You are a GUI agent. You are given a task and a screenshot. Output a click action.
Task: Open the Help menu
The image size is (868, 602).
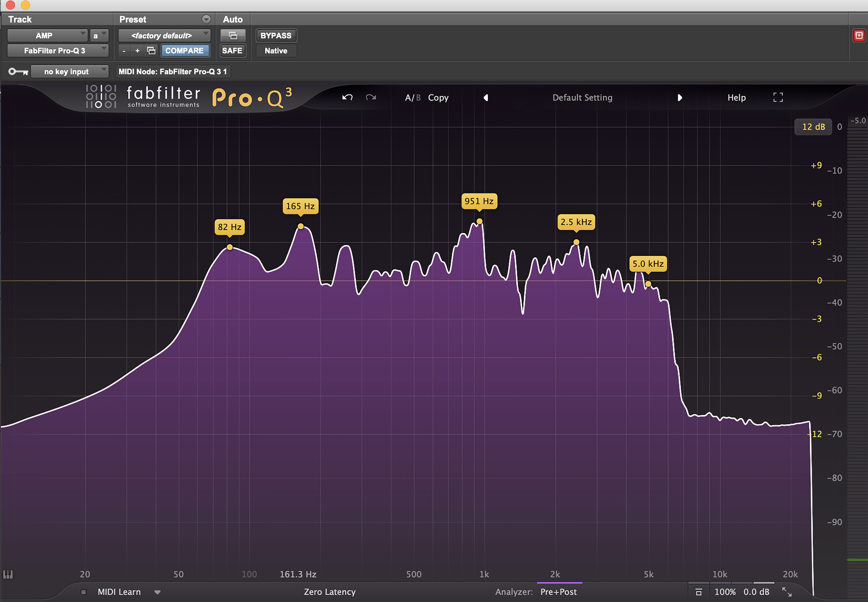tap(736, 98)
